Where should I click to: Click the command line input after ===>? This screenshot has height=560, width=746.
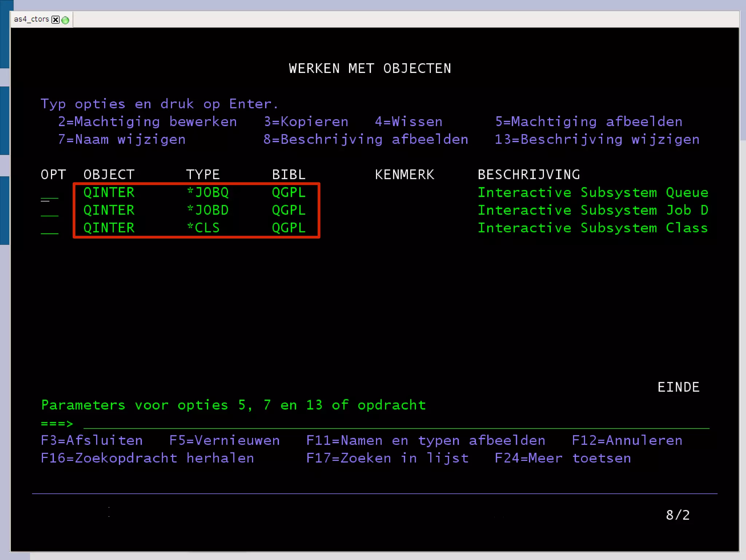coord(396,424)
